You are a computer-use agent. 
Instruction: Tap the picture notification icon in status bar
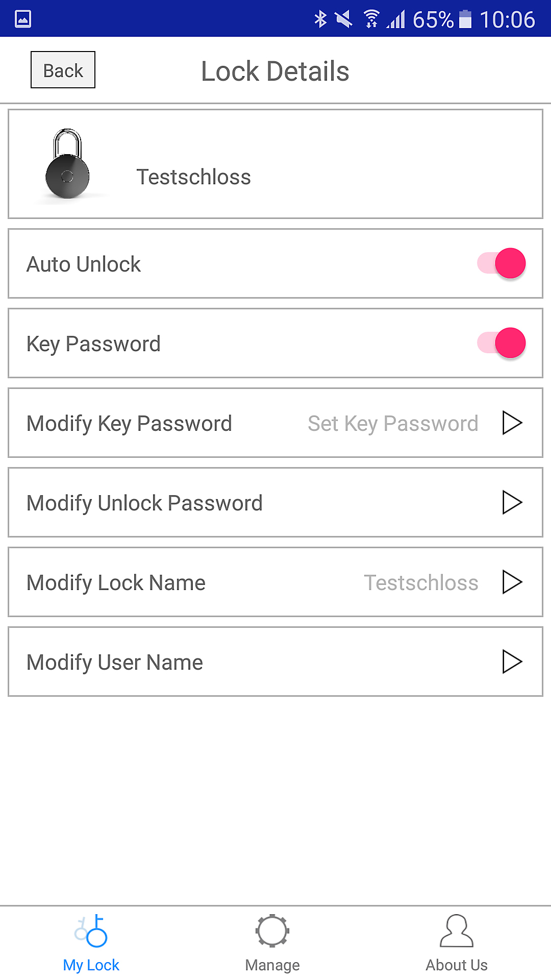click(23, 19)
